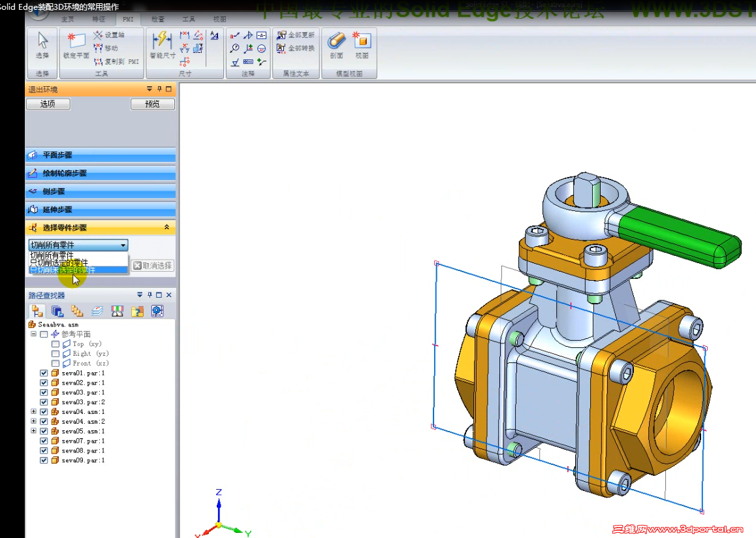This screenshot has width=756, height=538.
Task: Switch to the 工具 ribbon tab
Action: (189, 20)
